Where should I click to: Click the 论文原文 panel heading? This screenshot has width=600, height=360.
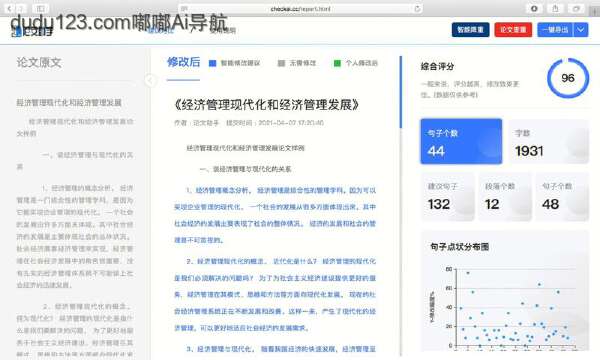pyautogui.click(x=39, y=62)
